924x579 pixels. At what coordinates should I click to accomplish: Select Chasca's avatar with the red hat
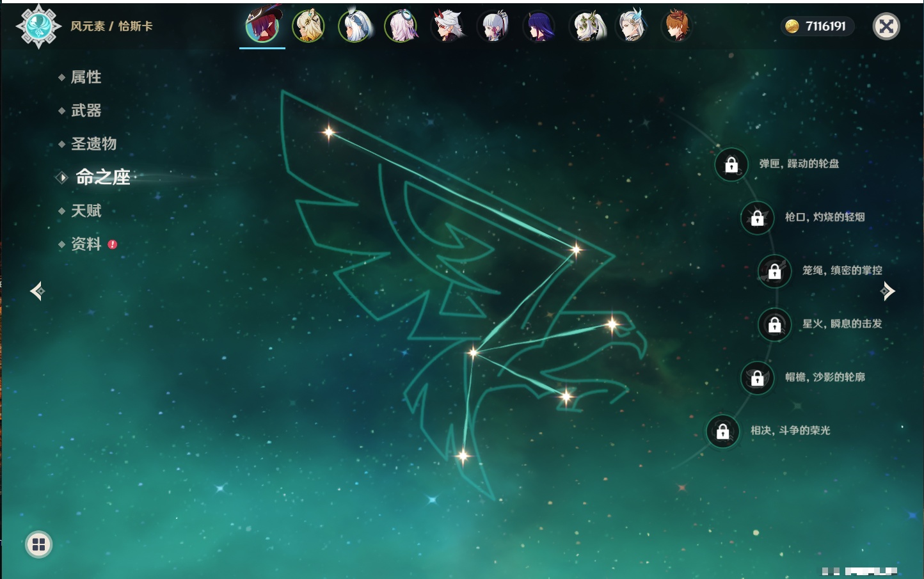click(x=262, y=26)
